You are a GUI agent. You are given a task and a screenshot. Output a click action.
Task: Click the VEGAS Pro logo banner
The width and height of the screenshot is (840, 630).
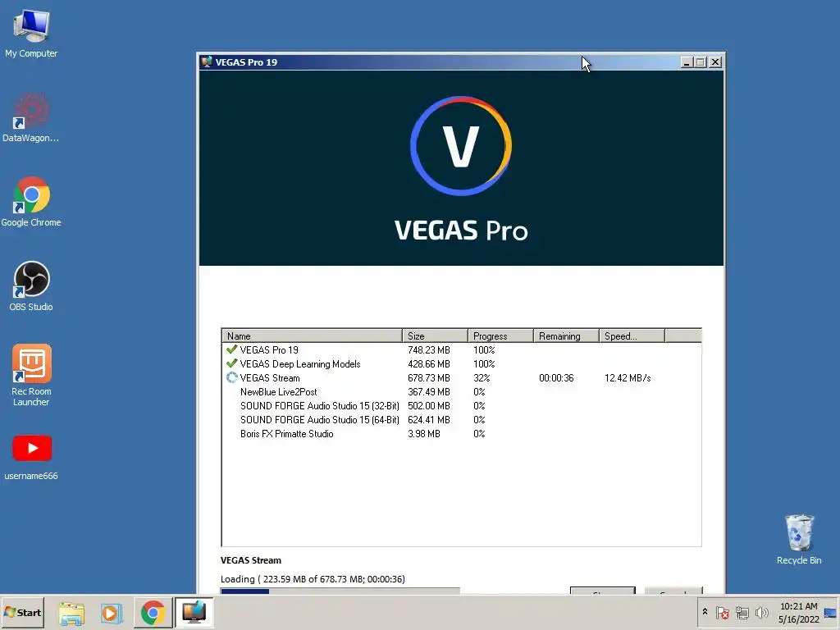tap(461, 167)
